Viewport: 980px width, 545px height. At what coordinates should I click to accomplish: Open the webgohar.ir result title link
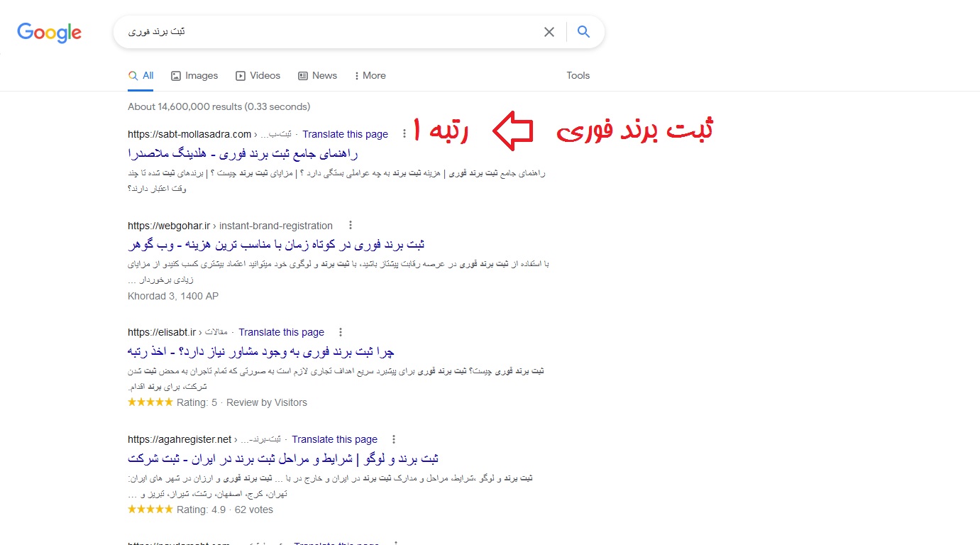coord(276,245)
